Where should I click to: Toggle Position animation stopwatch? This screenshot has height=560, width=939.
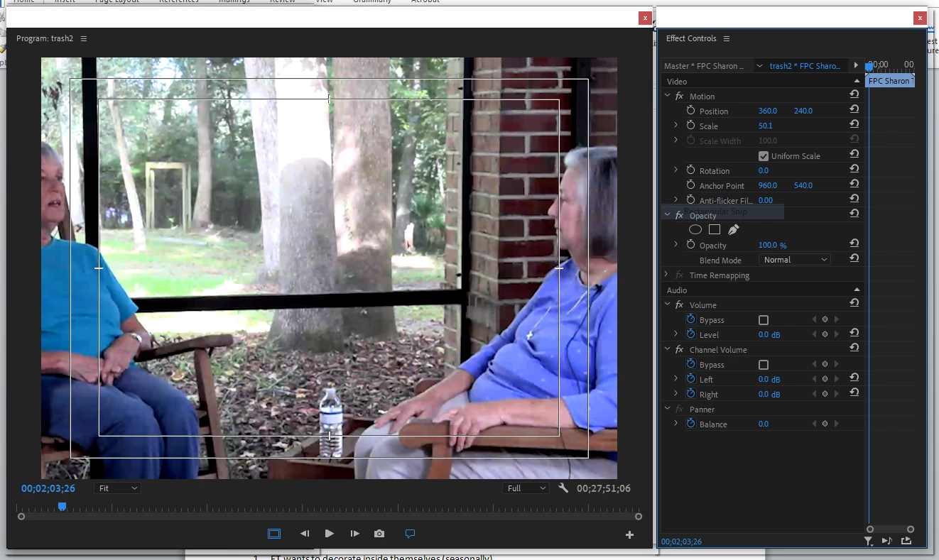(x=690, y=111)
